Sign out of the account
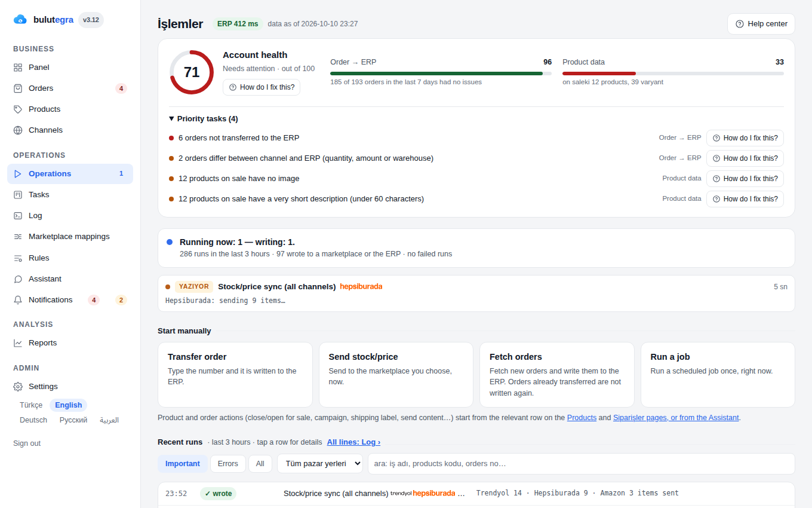Screen dimensions: 812x508 tap(27, 443)
